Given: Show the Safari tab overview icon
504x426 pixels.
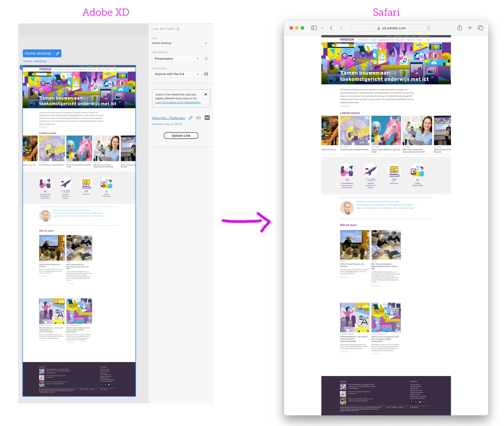Looking at the screenshot, I should 481,28.
